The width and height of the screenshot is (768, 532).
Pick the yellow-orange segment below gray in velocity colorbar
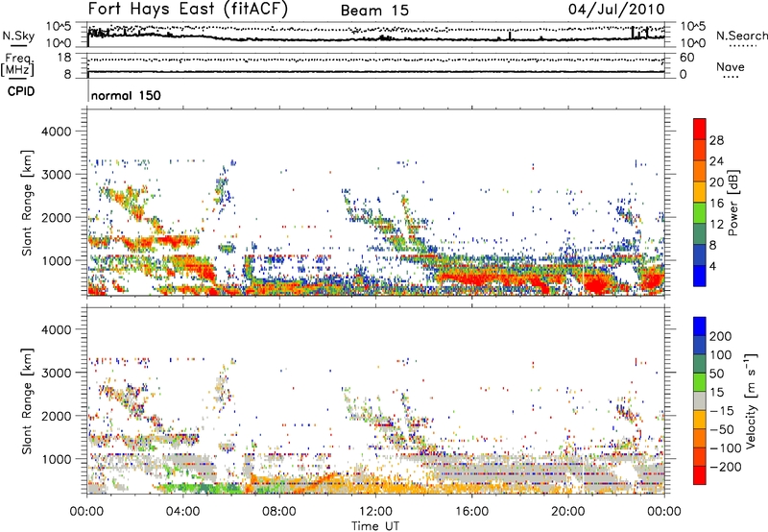[x=700, y=420]
